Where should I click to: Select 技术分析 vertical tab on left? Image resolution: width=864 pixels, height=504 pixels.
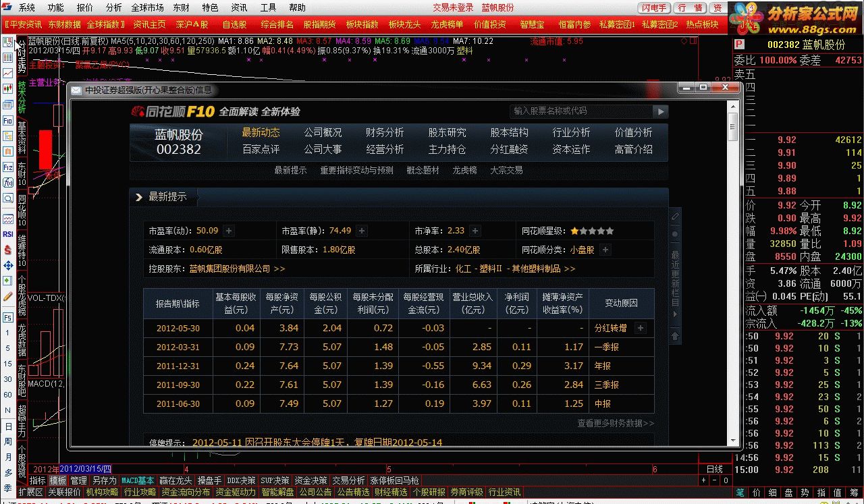pos(22,97)
